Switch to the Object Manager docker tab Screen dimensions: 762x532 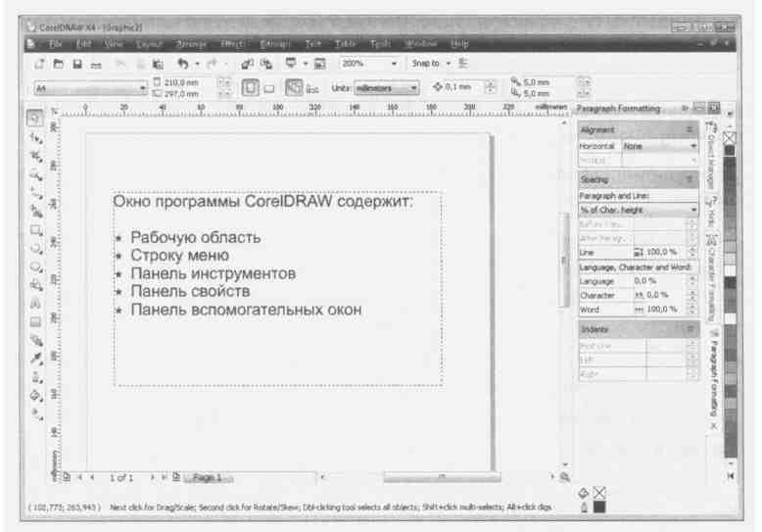[x=710, y=156]
